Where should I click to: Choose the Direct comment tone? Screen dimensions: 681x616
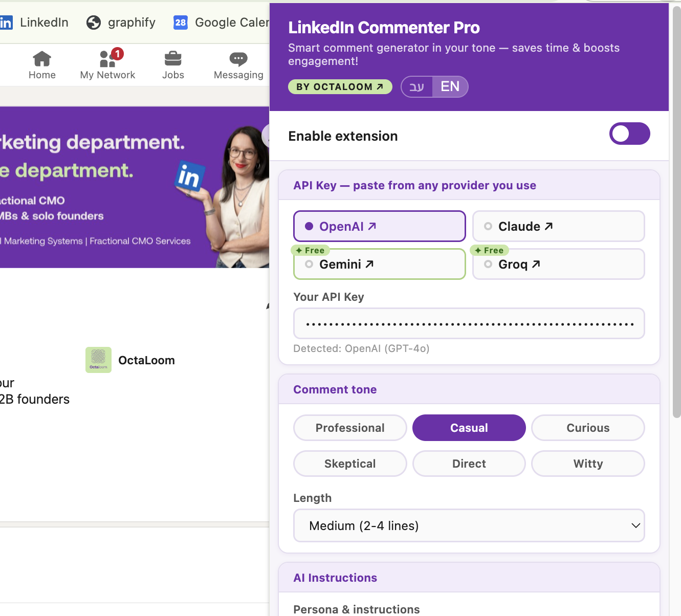tap(469, 464)
